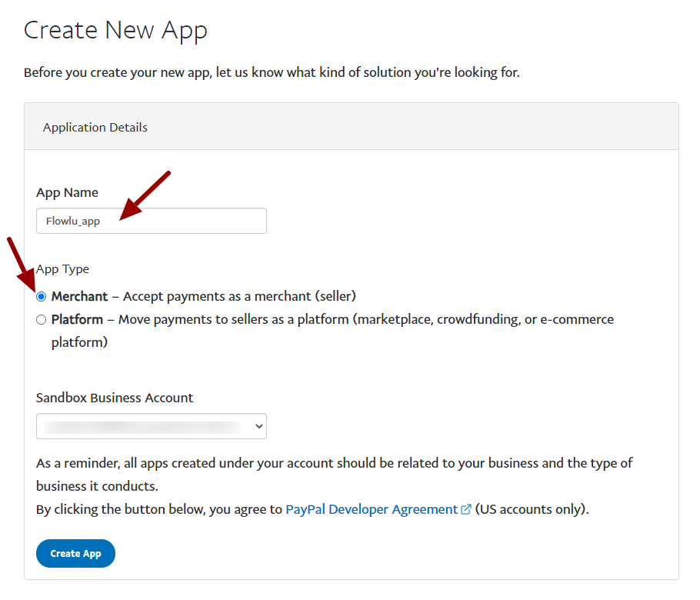The image size is (700, 600).
Task: Click the Create New App heading
Action: [x=115, y=31]
